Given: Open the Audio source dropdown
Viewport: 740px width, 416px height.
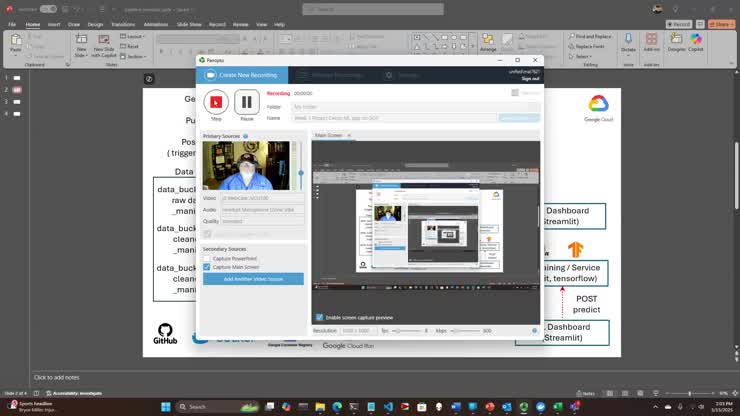Looking at the screenshot, I should click(x=262, y=210).
